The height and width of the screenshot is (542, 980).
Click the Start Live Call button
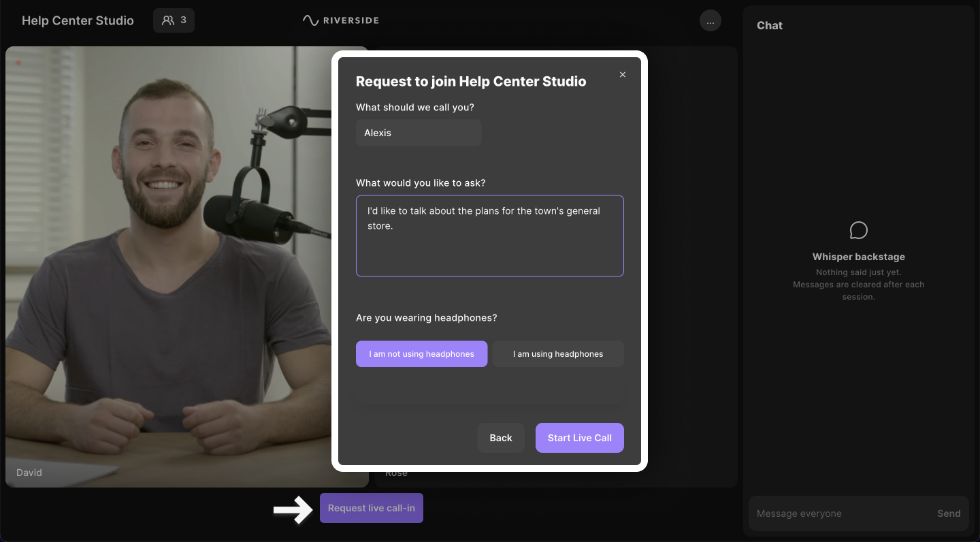click(579, 438)
